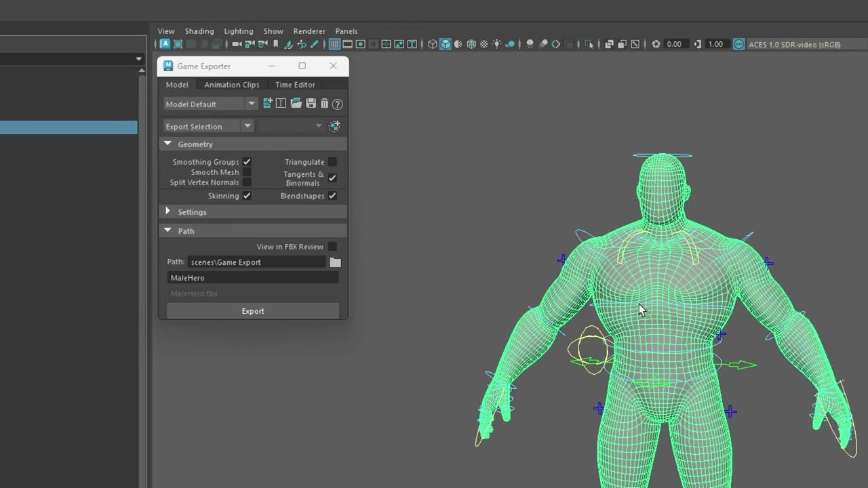The image size is (868, 488).
Task: Toggle view transform color management icon
Action: pos(738,44)
